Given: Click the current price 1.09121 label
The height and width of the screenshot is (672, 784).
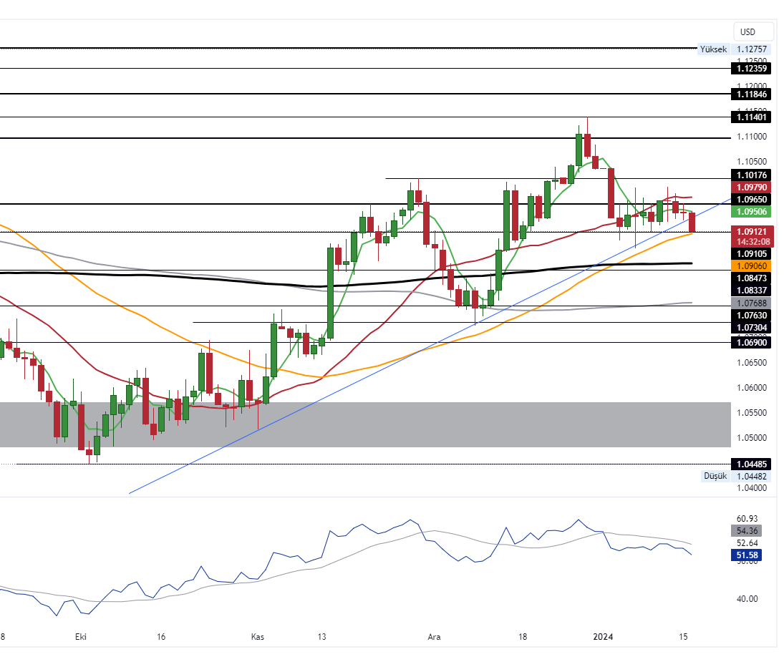Looking at the screenshot, I should (751, 231).
